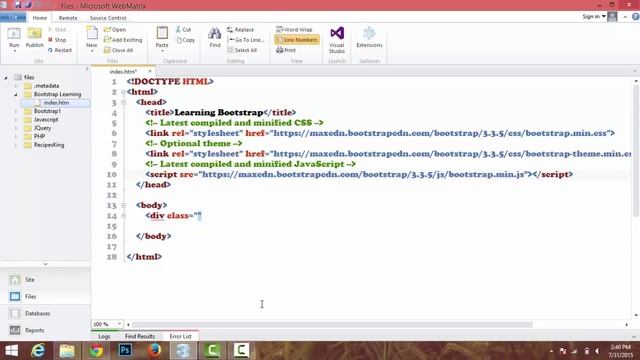Viewport: 640px width, 360px height.
Task: Expand the PHP folder arrow
Action: click(x=16, y=136)
